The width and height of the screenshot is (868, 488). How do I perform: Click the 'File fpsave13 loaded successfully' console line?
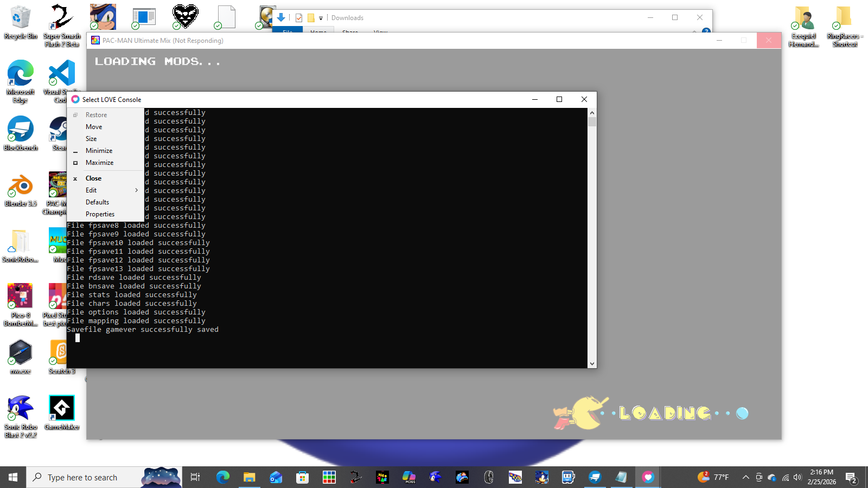pyautogui.click(x=138, y=269)
